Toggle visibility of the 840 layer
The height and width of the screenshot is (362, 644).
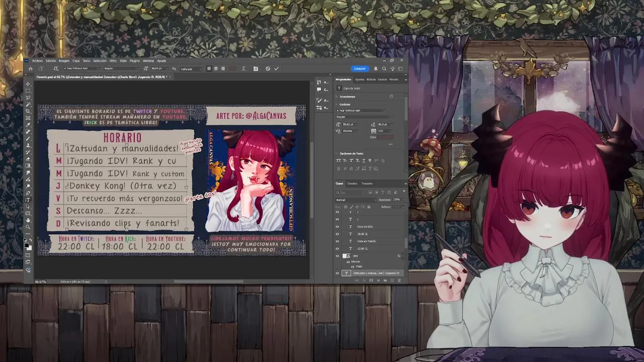pyautogui.click(x=338, y=256)
